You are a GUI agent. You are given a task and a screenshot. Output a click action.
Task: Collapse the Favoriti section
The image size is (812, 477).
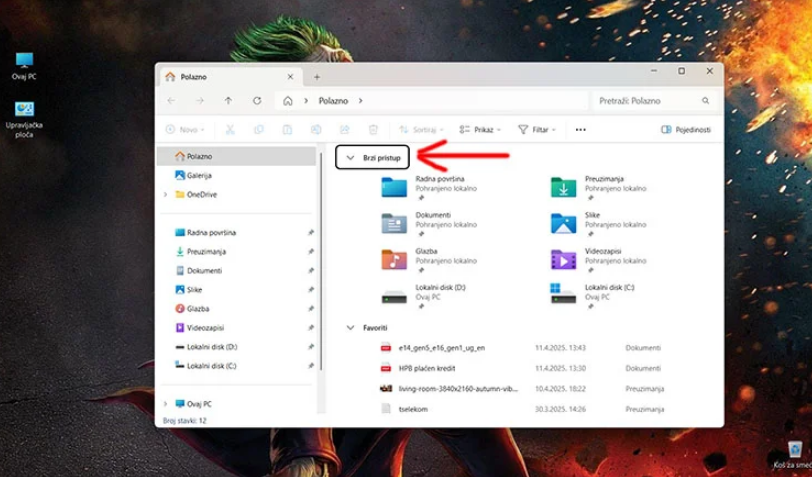point(350,328)
